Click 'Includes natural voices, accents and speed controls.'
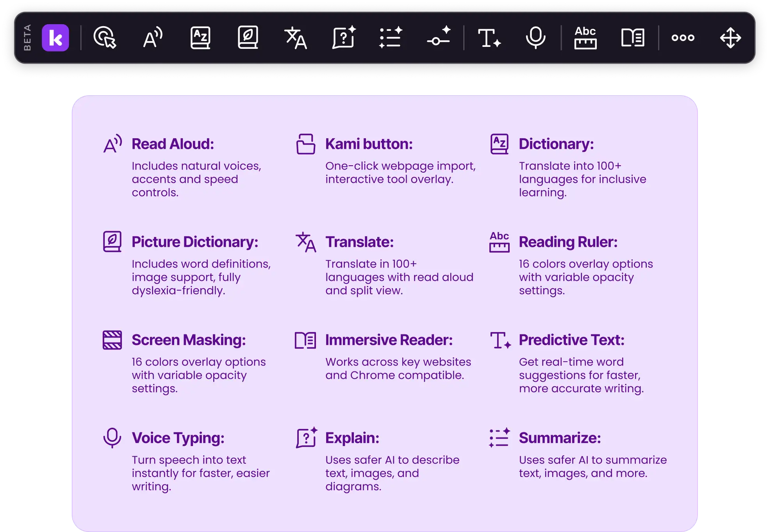This screenshot has width=769, height=532. tap(196, 179)
